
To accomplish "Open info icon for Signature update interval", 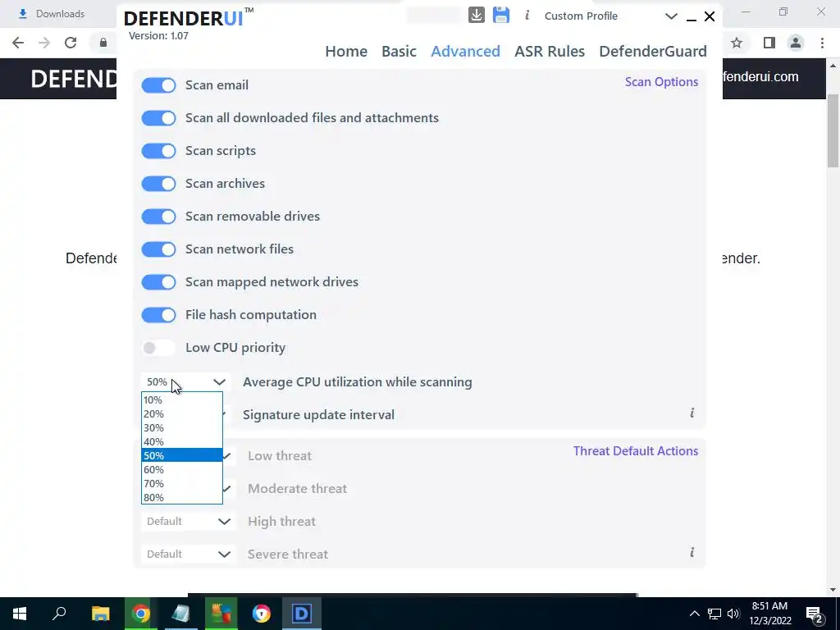I will pos(692,413).
